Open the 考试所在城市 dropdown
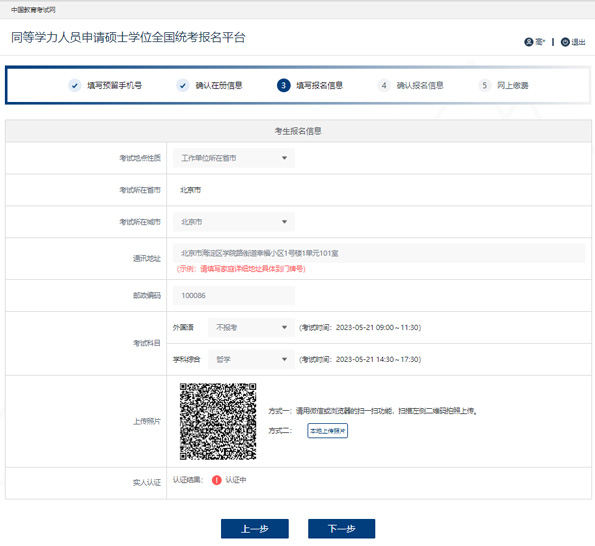Viewport: 595px width, 546px height. click(234, 222)
